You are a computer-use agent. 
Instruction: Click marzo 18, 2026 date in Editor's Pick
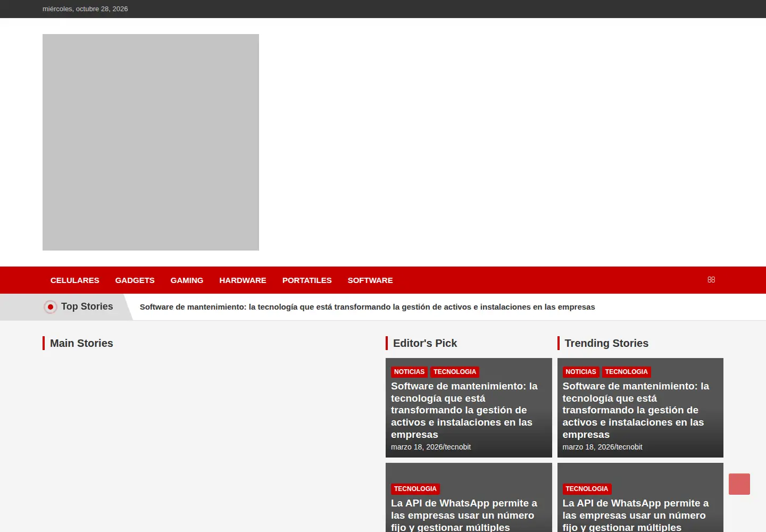pyautogui.click(x=417, y=447)
